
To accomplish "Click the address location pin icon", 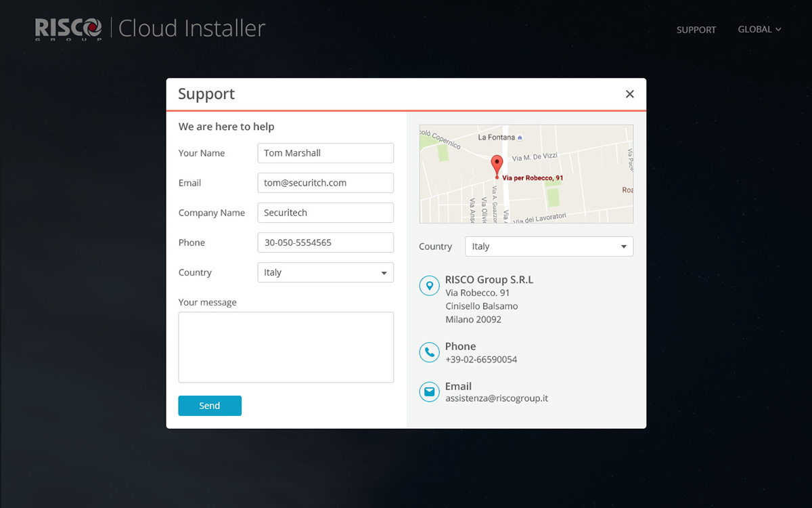I will [x=429, y=286].
